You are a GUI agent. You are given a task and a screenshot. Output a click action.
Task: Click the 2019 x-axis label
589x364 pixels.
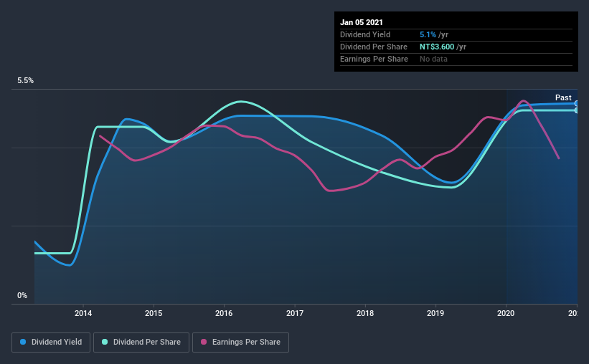435,313
